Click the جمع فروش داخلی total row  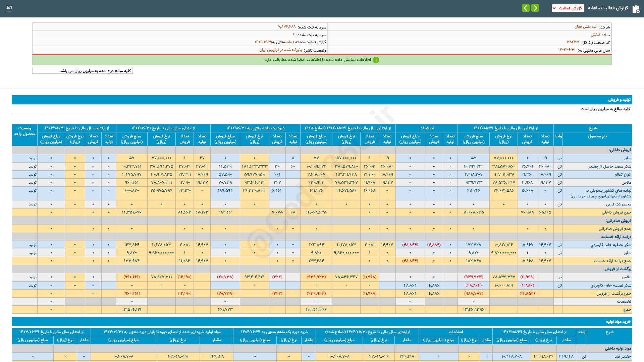tap(616, 212)
